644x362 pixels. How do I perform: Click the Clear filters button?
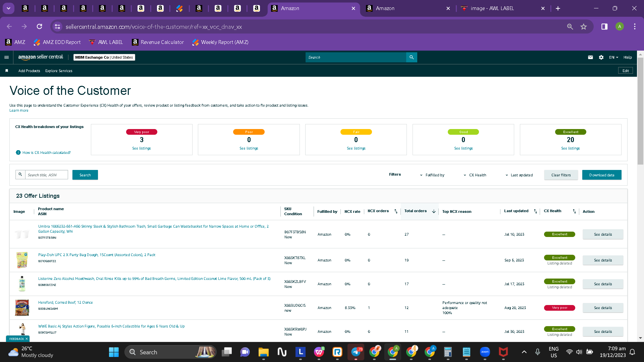click(x=561, y=175)
